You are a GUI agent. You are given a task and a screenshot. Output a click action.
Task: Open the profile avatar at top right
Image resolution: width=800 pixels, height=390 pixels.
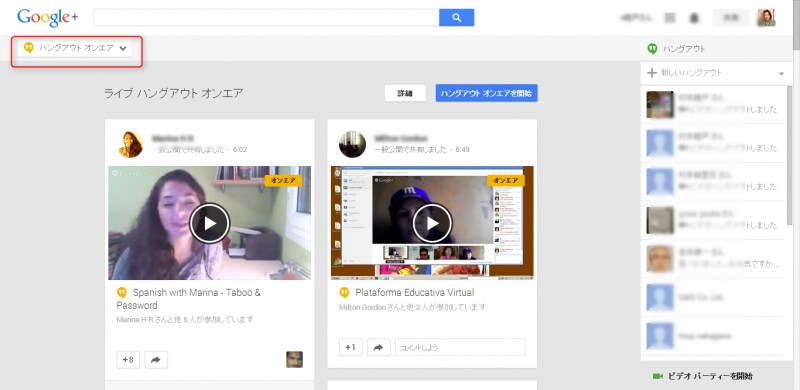click(766, 18)
